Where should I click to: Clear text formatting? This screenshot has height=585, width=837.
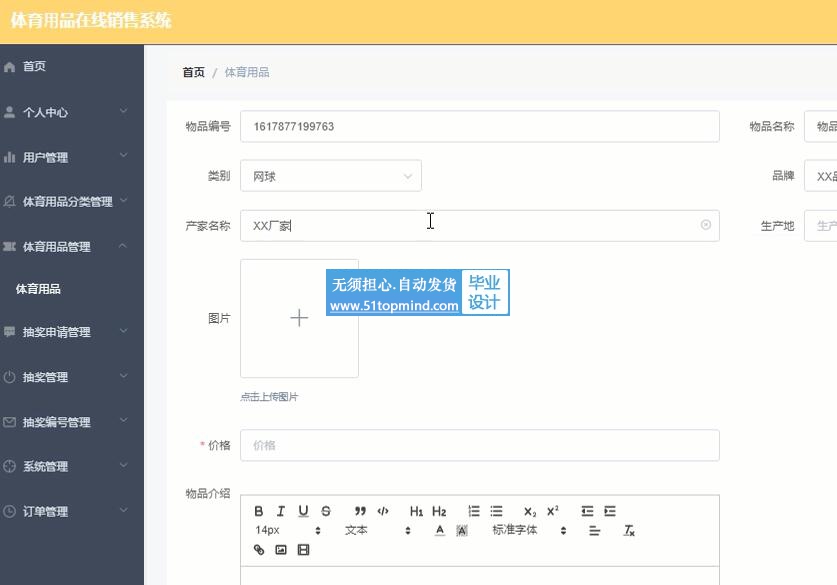(x=629, y=531)
